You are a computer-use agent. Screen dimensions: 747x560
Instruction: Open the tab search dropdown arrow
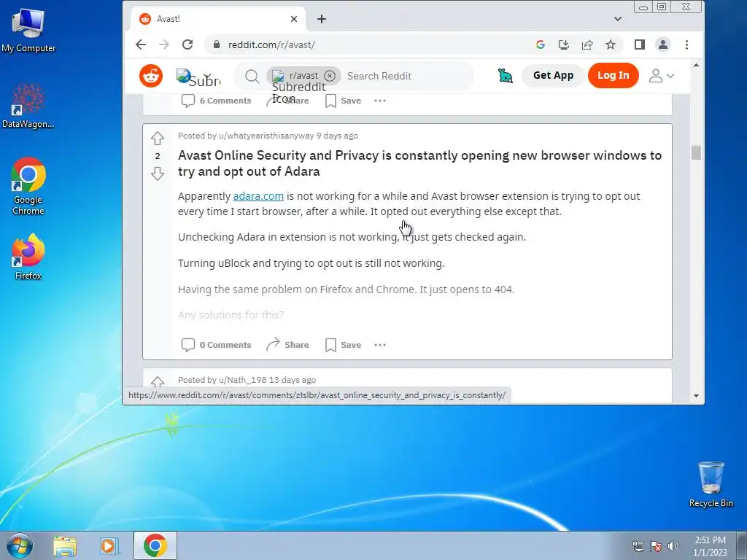pyautogui.click(x=618, y=19)
